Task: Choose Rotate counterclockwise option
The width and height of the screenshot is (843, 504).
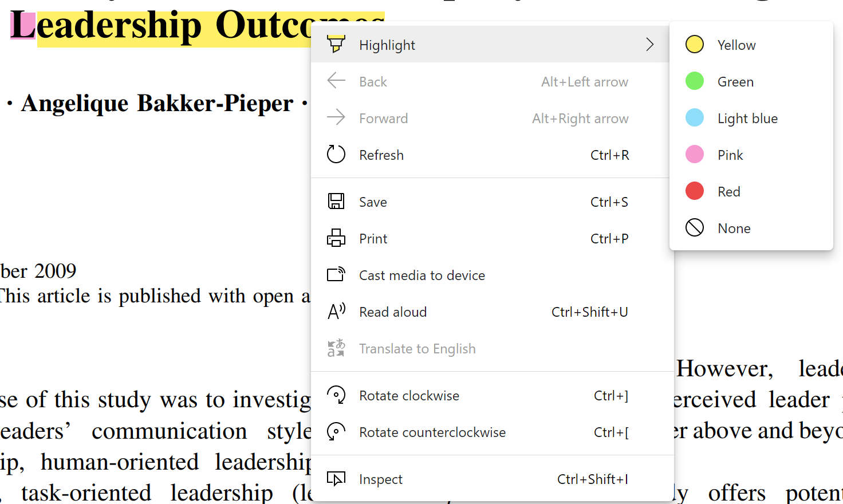Action: coord(493,432)
